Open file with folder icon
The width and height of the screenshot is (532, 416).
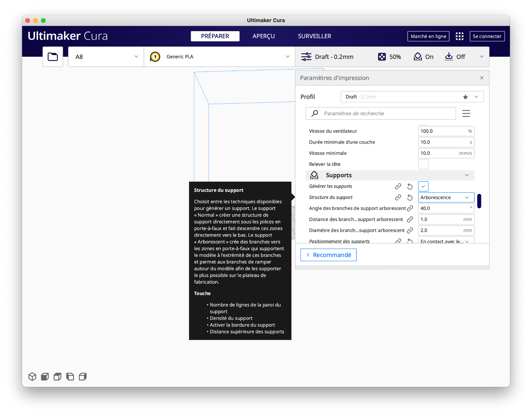click(53, 57)
